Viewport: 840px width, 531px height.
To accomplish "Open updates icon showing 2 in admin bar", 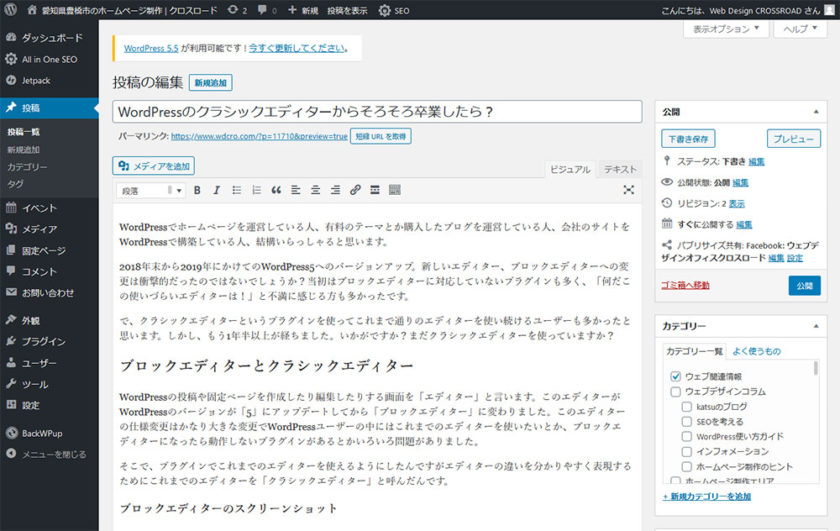I will [237, 10].
